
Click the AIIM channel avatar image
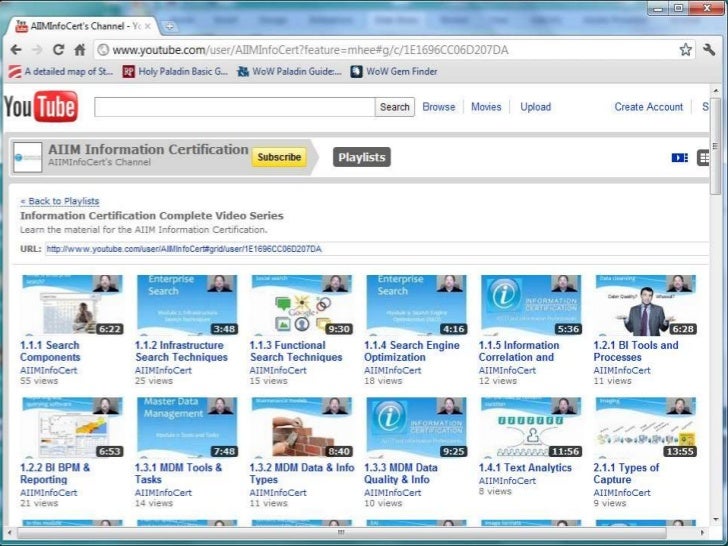click(x=27, y=157)
